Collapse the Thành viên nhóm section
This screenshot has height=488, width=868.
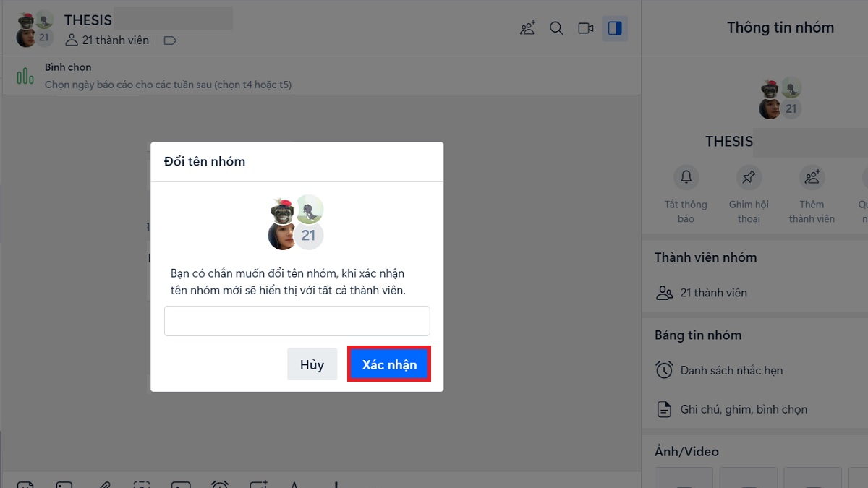coord(705,257)
